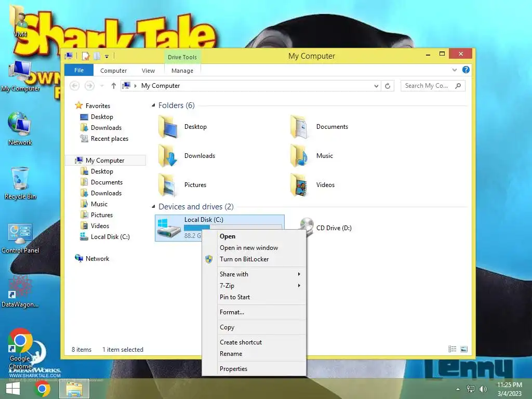Click in the Search My Computer field
The image size is (532, 399).
point(433,86)
